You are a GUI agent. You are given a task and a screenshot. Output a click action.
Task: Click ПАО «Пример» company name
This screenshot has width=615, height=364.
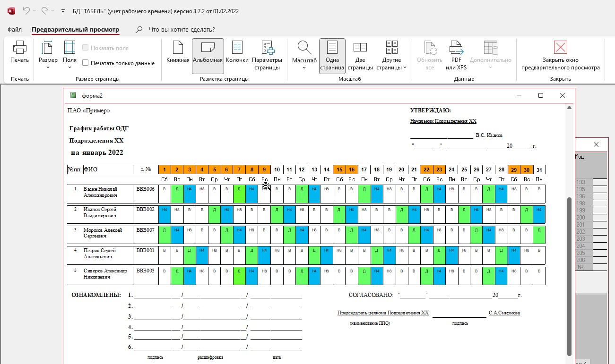[x=89, y=110]
